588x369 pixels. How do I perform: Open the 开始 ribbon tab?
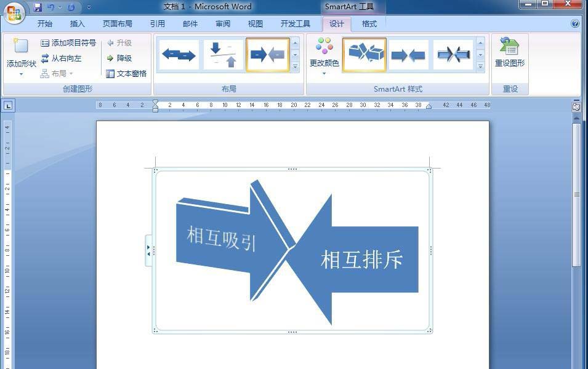point(44,24)
